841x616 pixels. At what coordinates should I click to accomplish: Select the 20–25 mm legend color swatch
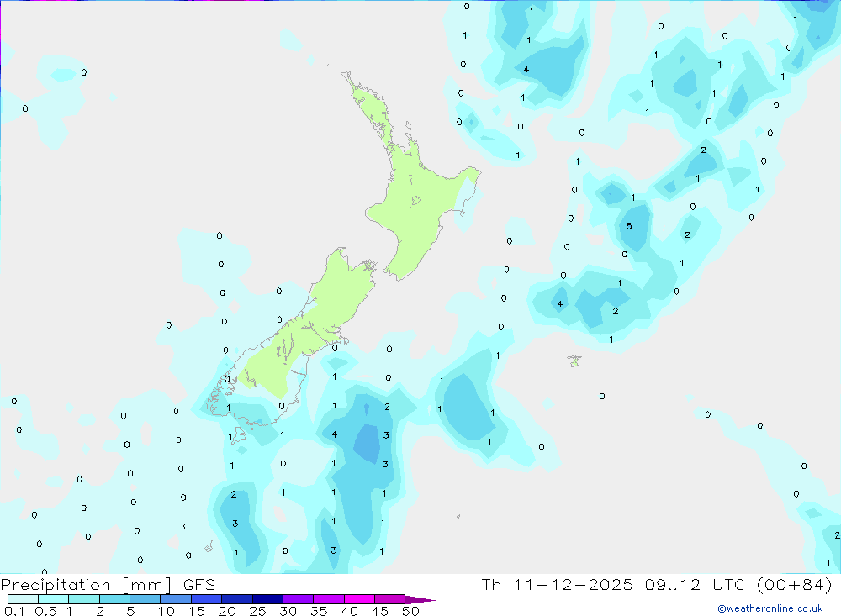pyautogui.click(x=237, y=599)
